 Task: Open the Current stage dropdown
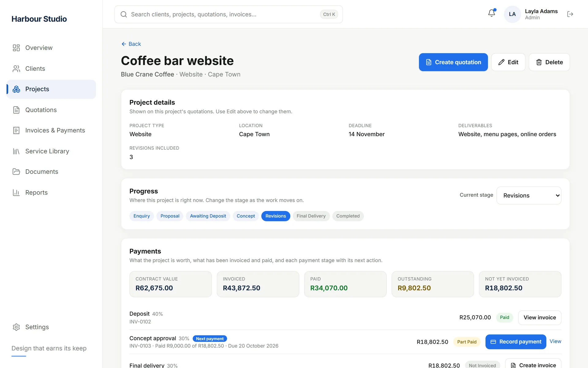pos(529,195)
